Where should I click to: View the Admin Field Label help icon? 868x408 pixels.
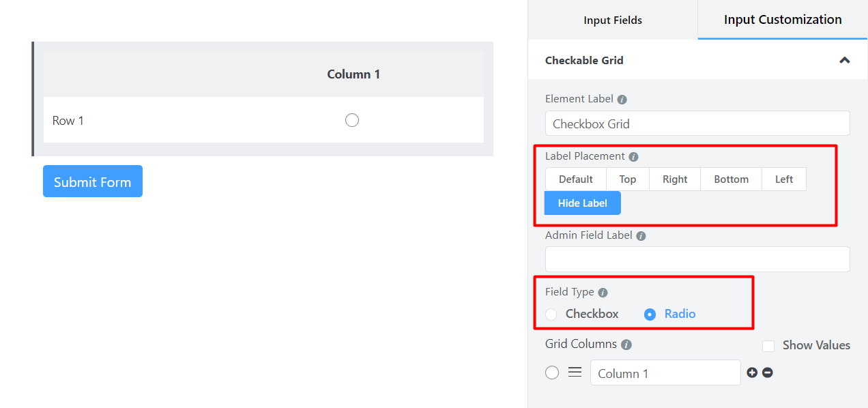640,235
